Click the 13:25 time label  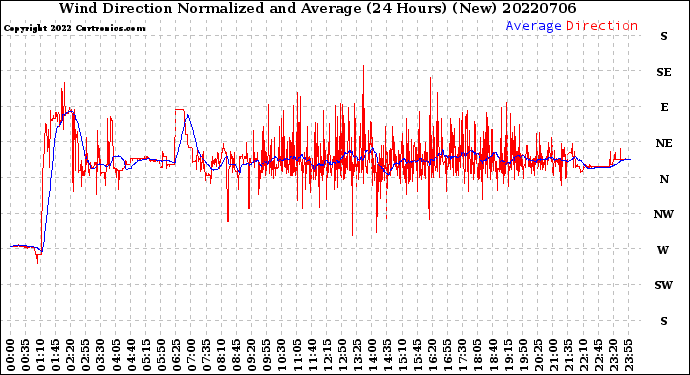click(357, 355)
